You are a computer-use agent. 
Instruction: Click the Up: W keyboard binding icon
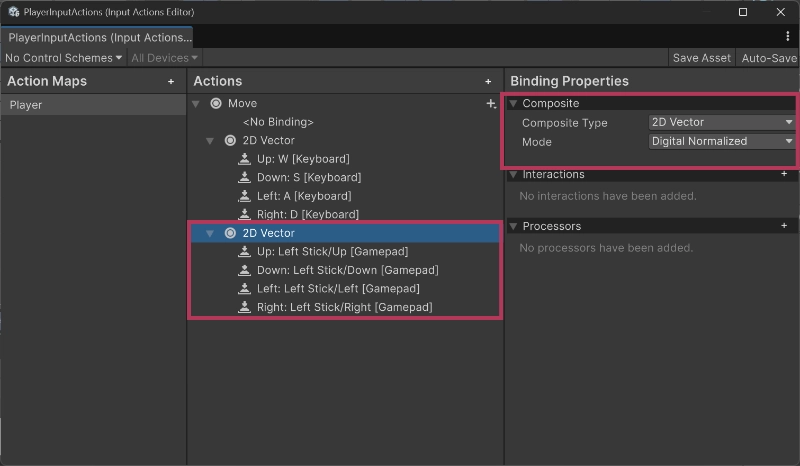tap(245, 159)
